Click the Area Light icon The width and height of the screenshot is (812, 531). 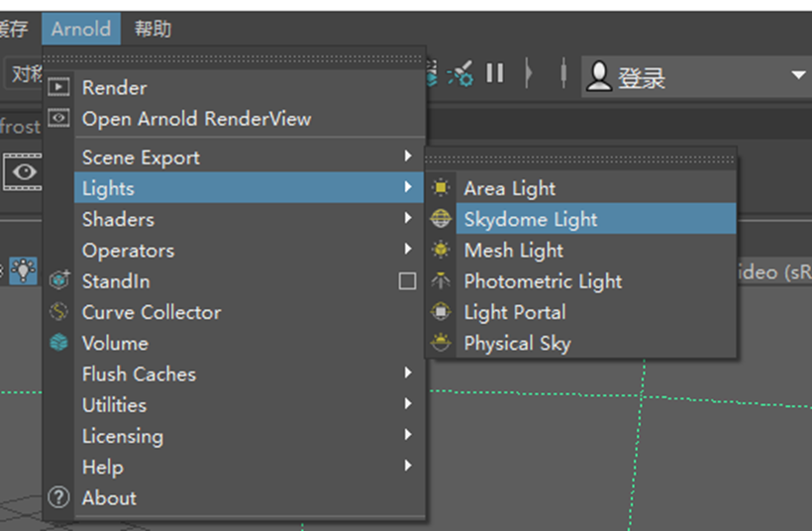pos(441,187)
